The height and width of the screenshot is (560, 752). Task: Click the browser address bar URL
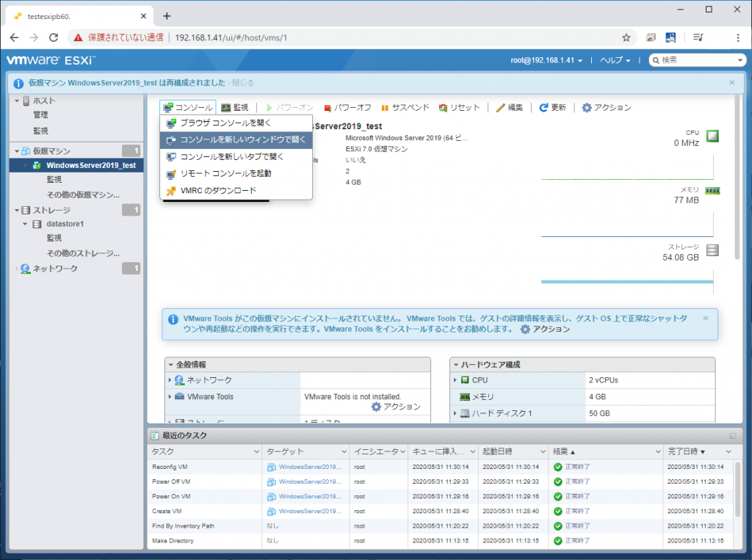(231, 37)
